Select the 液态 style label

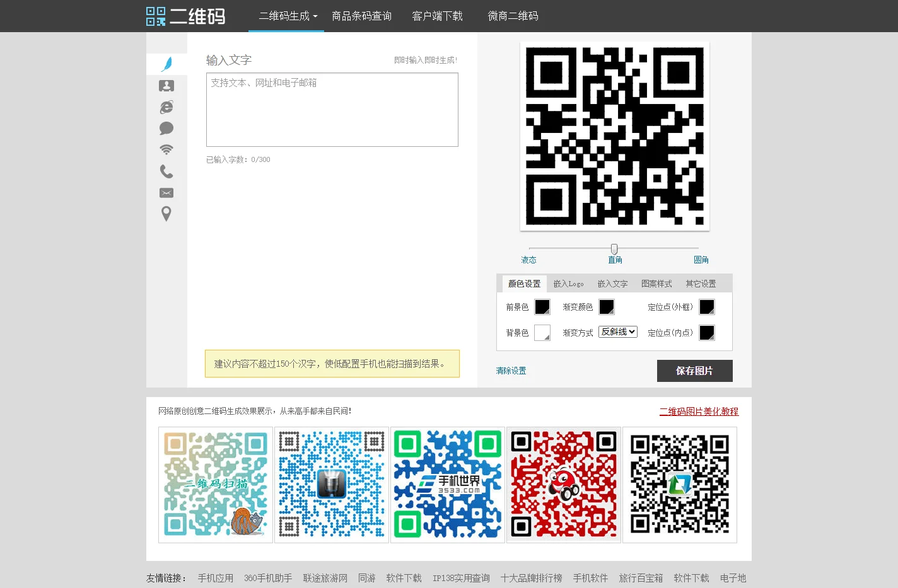point(528,260)
